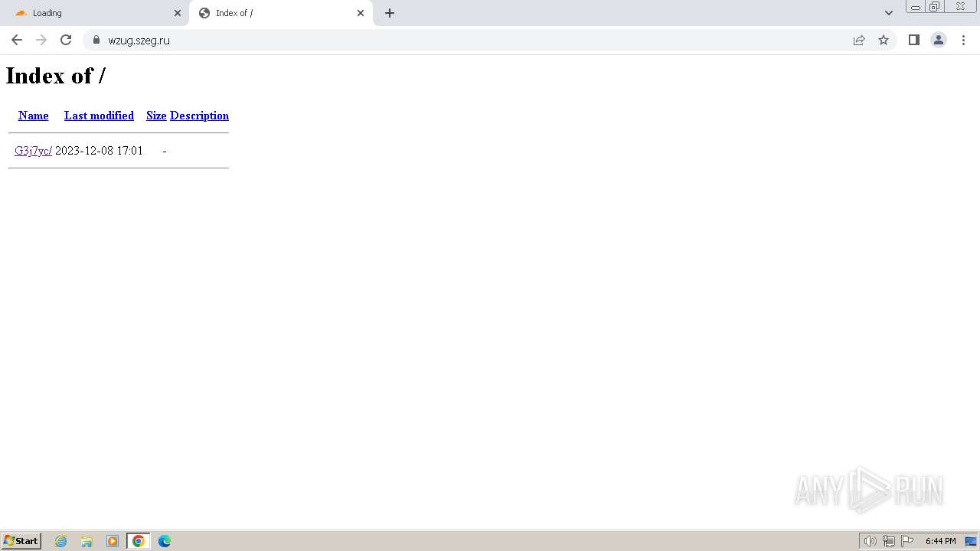Click the Chrome taskbar icon
Image resolution: width=980 pixels, height=551 pixels.
[139, 541]
